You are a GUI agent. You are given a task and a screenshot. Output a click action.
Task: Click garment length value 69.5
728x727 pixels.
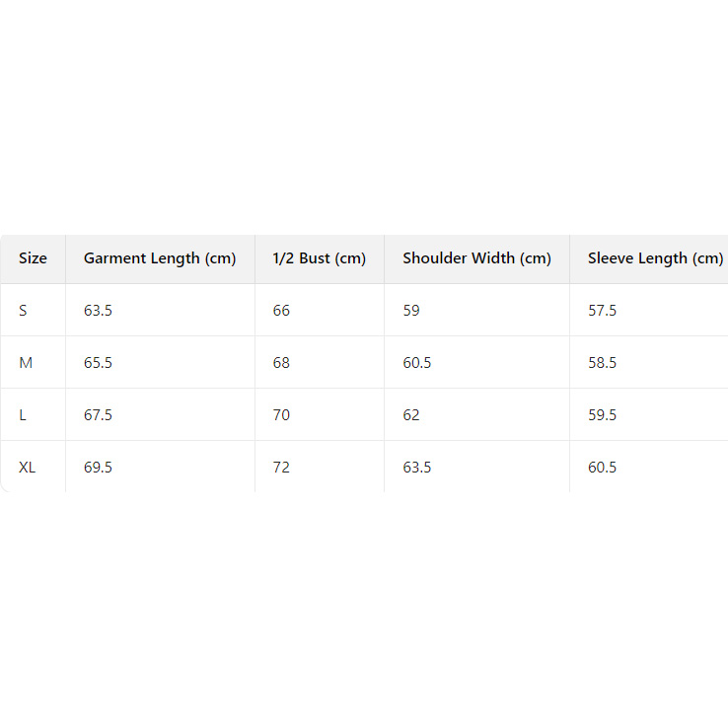pos(98,468)
